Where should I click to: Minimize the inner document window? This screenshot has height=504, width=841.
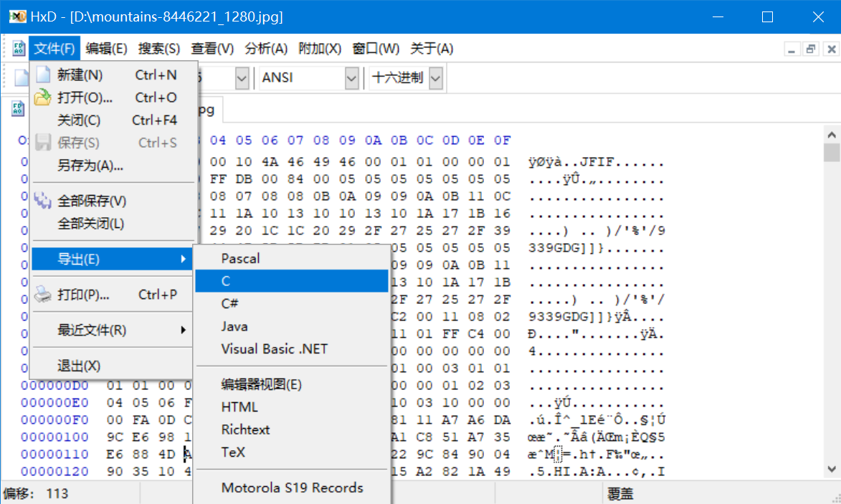click(792, 49)
